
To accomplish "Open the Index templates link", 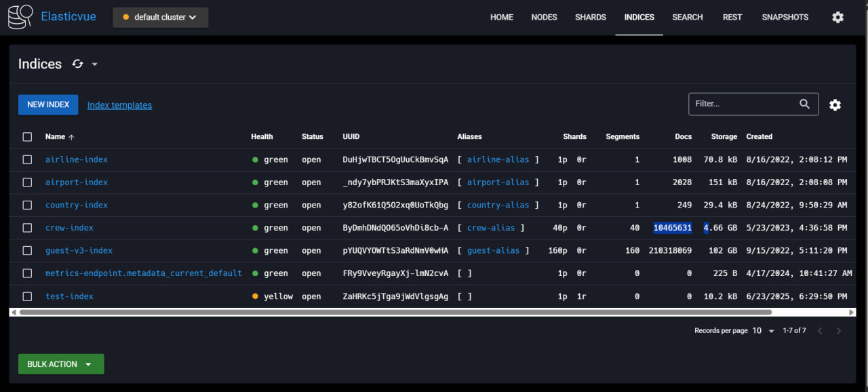I will tap(119, 105).
